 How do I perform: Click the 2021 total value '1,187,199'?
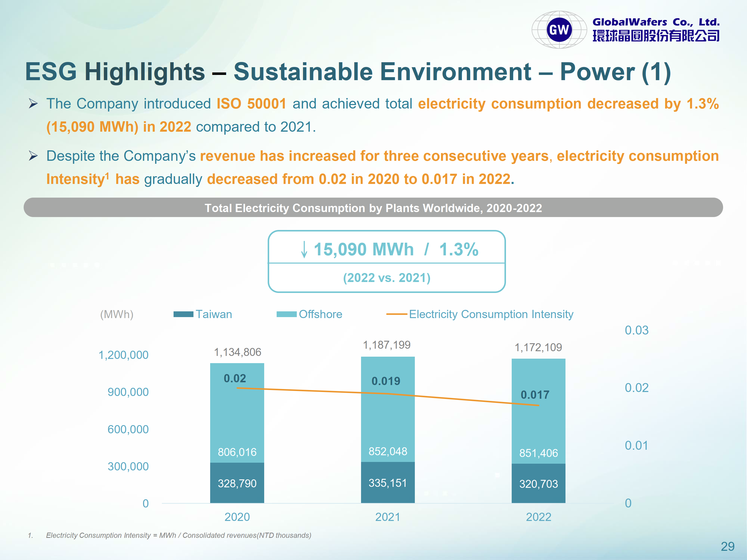tap(387, 345)
